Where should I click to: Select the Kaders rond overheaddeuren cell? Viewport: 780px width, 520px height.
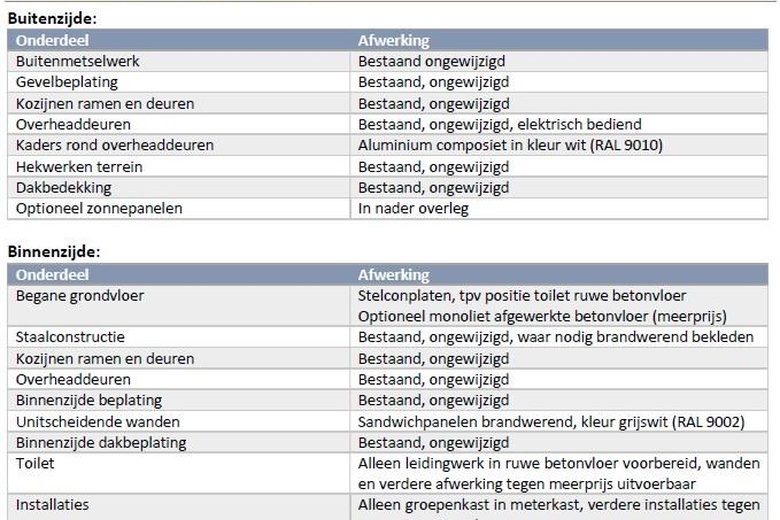(x=114, y=145)
